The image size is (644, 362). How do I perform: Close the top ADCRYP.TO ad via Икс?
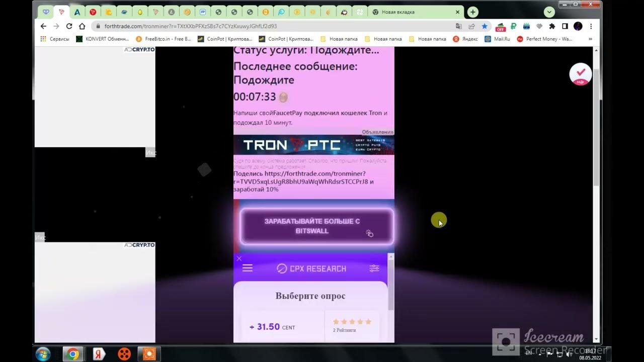click(x=150, y=152)
